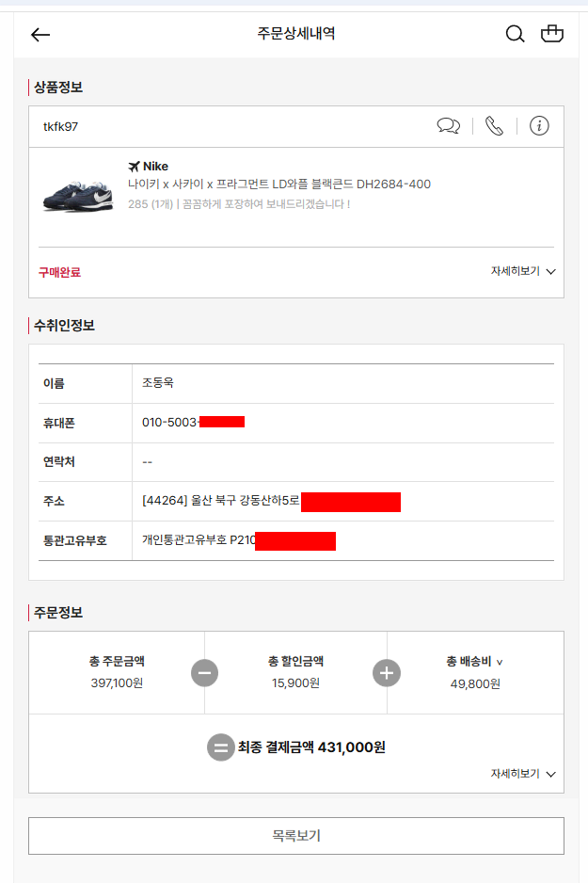Click the airplane icon beside Nike
Image resolution: width=588 pixels, height=883 pixels.
[x=134, y=166]
